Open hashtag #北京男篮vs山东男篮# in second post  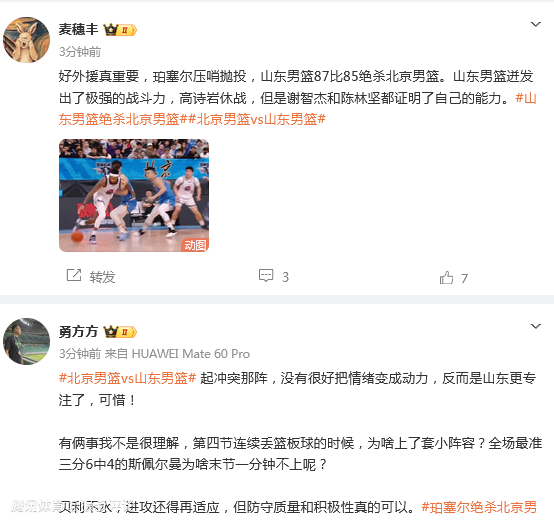click(x=128, y=379)
